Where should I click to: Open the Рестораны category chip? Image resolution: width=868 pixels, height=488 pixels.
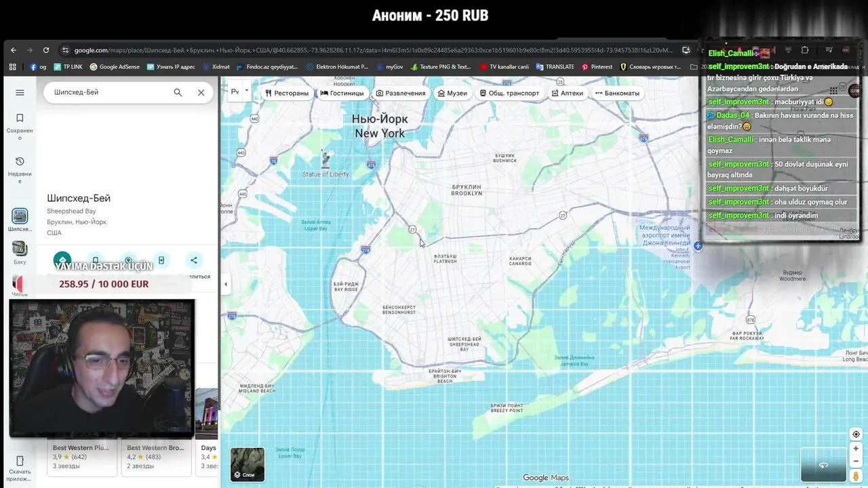click(287, 93)
